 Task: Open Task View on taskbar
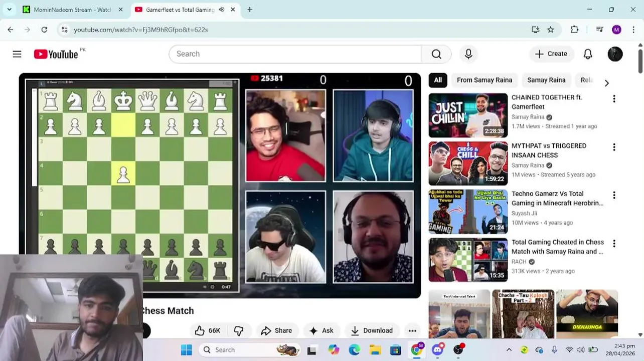[312, 350]
